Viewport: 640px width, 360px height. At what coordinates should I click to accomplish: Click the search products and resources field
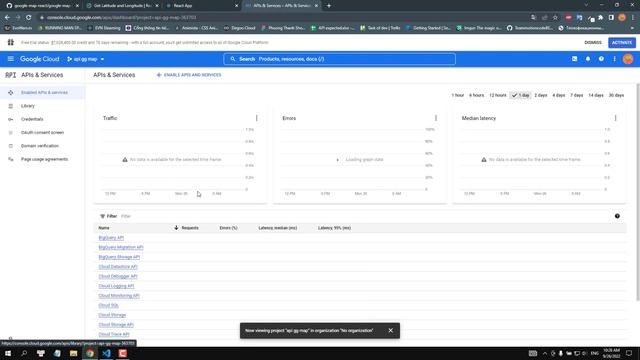coord(339,59)
